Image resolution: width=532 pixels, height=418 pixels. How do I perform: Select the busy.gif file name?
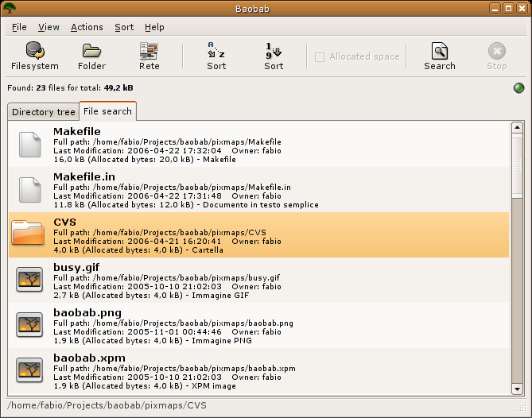pos(76,268)
